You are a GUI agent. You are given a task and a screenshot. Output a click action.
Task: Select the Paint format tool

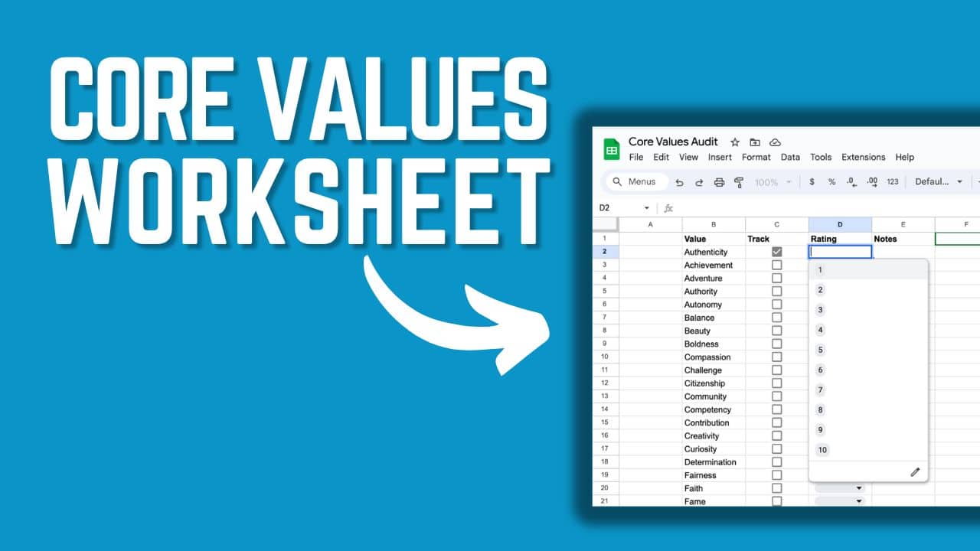[739, 181]
